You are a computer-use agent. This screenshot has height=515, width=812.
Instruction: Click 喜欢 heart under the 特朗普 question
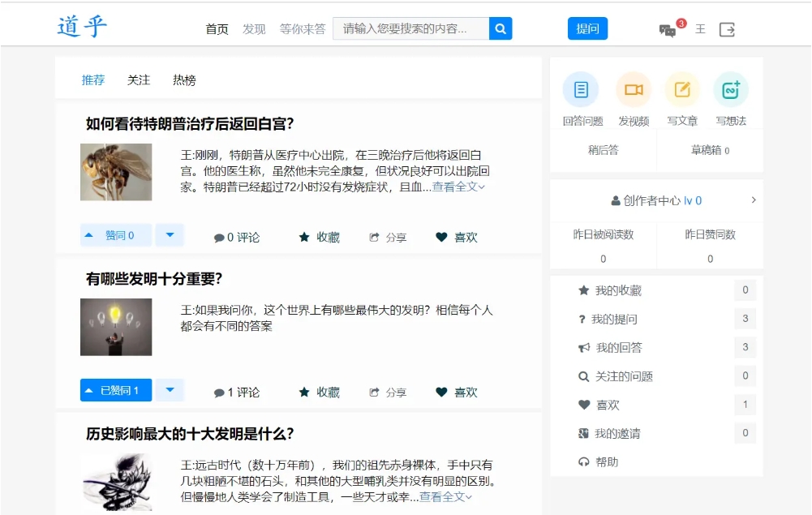pos(457,237)
